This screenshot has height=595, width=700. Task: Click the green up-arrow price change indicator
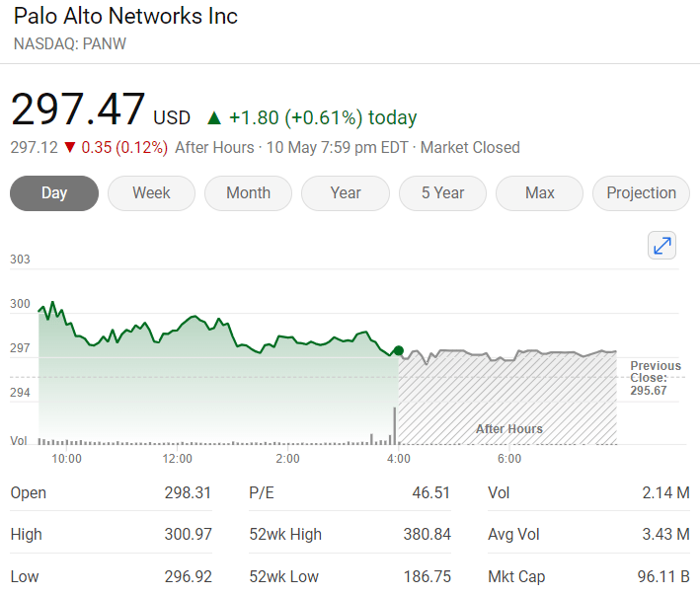click(x=214, y=118)
